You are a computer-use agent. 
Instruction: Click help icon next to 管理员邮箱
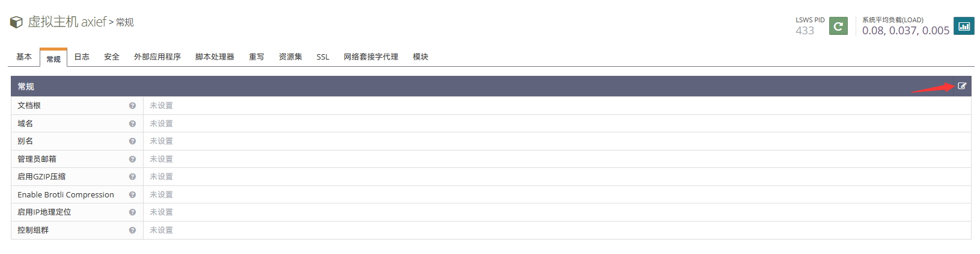[132, 159]
